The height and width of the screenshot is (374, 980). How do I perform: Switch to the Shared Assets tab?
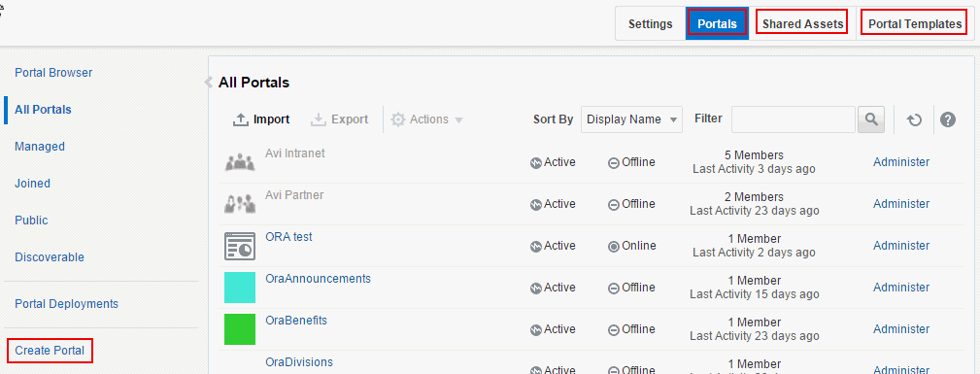pos(802,23)
